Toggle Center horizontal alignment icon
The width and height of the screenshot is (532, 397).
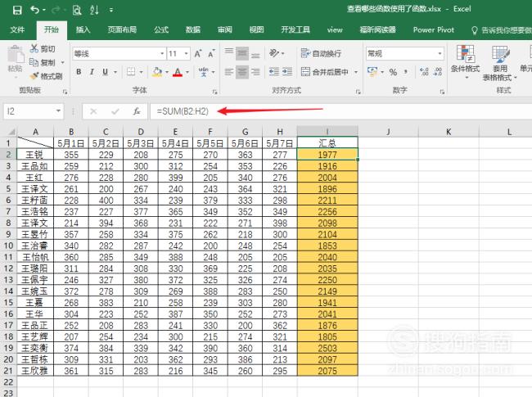(242, 72)
